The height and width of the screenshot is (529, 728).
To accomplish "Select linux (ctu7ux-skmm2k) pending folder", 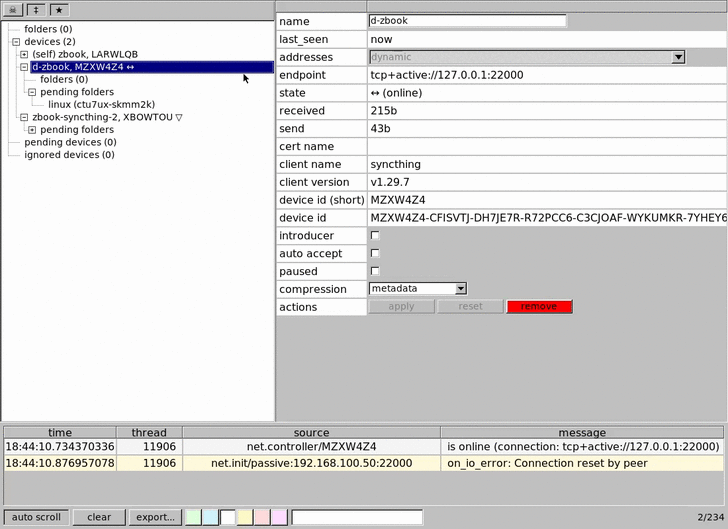I will [101, 104].
